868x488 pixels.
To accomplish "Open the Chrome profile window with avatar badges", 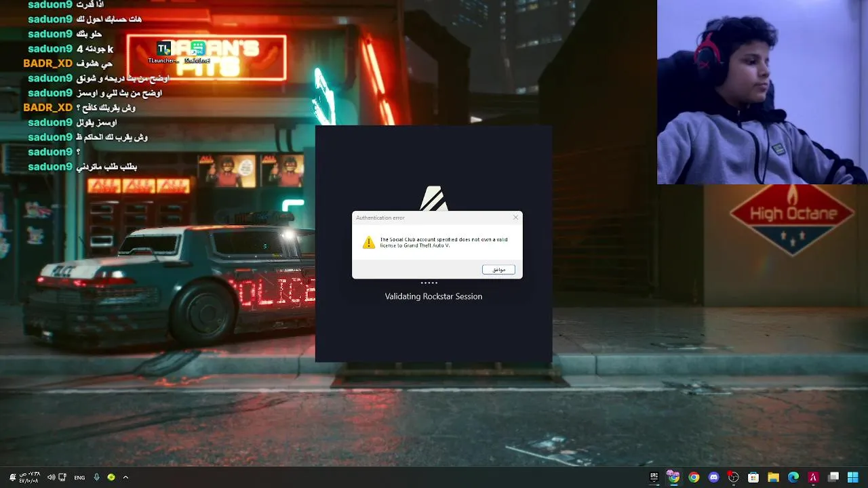I will [x=673, y=477].
